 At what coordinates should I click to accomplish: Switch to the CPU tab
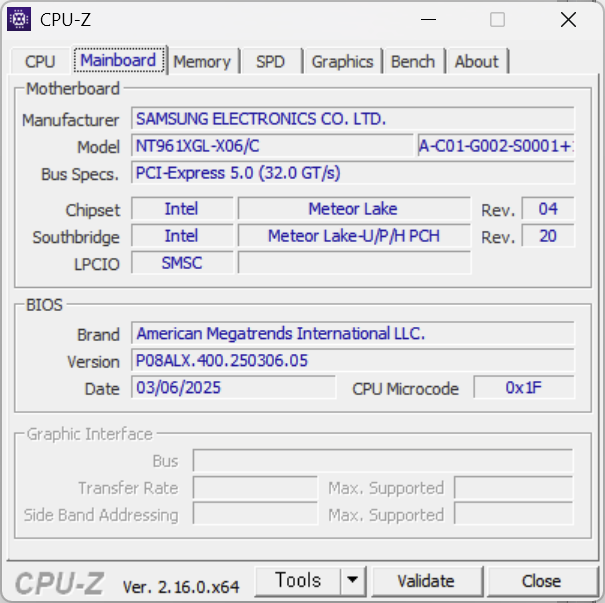(x=40, y=62)
